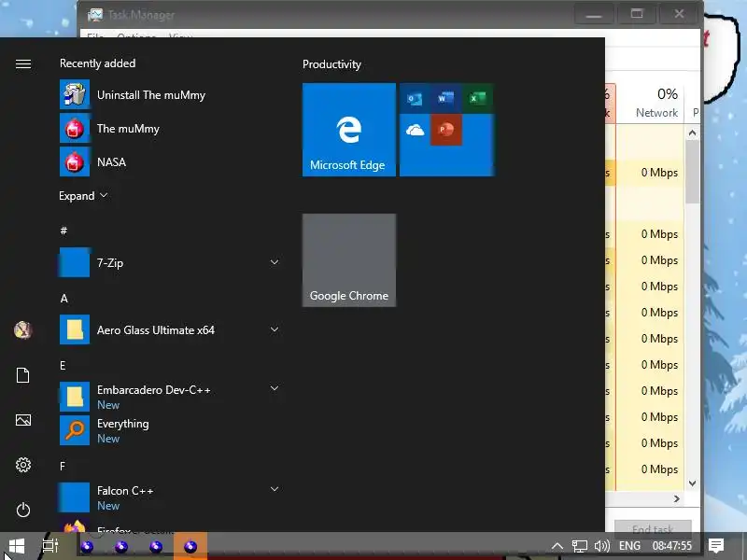Screen dimensions: 747x560
Task: Select the highlighted orange taskbar app
Action: pyautogui.click(x=190, y=546)
